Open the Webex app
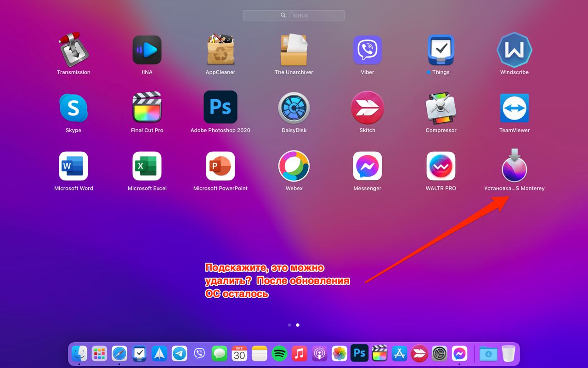This screenshot has height=368, width=588. click(x=294, y=166)
